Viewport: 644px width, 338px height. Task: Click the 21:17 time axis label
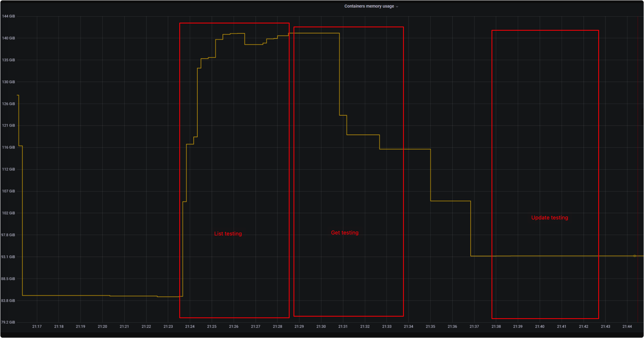point(37,326)
